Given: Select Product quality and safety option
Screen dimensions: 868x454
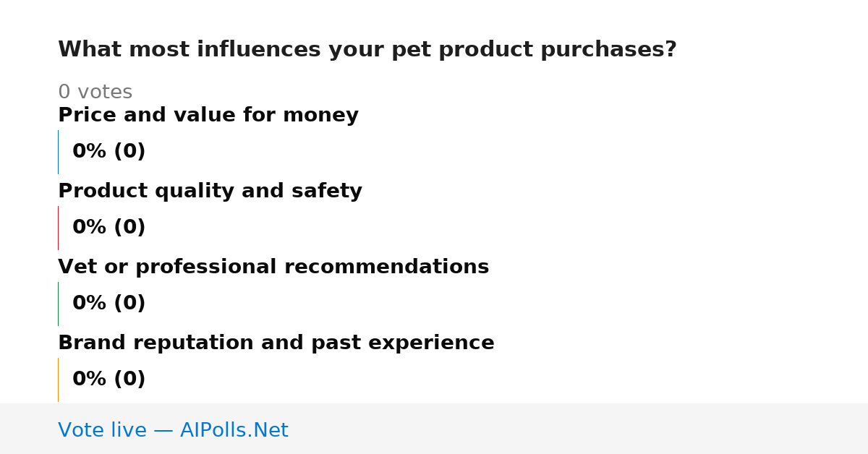Looking at the screenshot, I should [x=210, y=191].
